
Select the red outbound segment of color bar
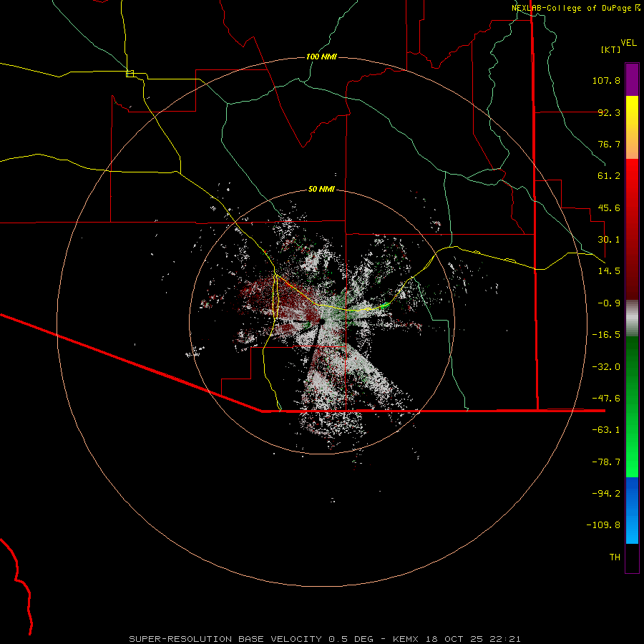tap(632, 229)
